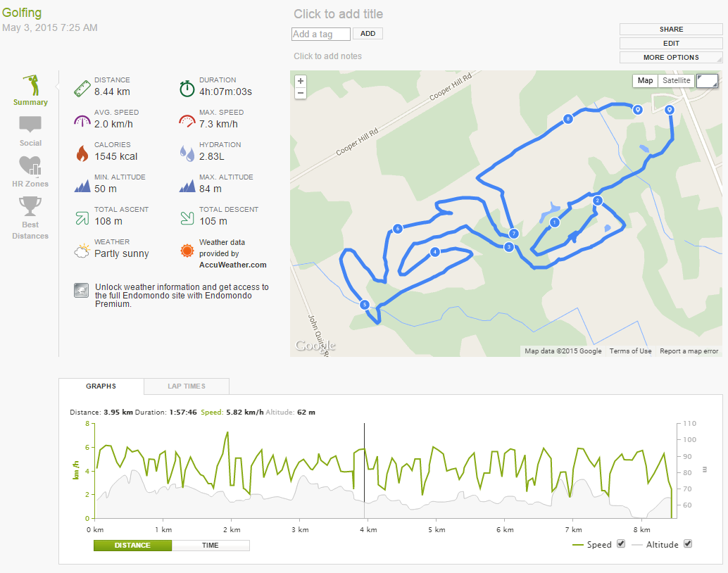Expand the map fullscreen corner control
This screenshot has height=573, width=728.
[x=708, y=81]
